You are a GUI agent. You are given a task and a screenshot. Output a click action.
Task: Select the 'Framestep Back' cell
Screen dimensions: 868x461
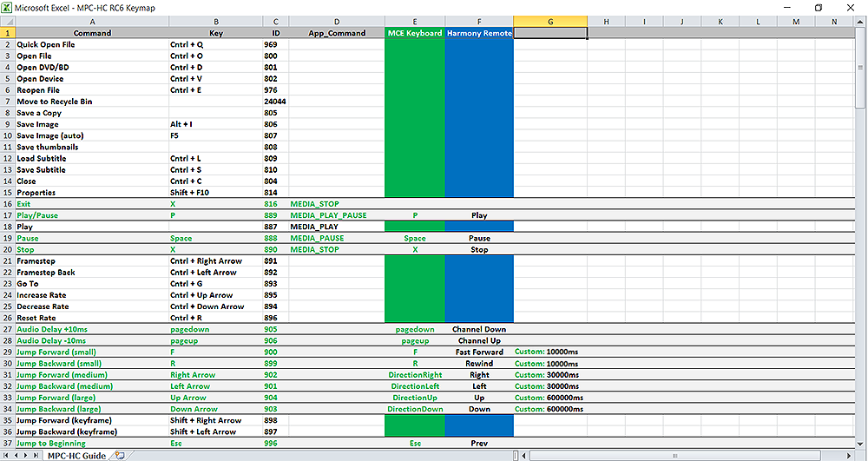point(92,273)
